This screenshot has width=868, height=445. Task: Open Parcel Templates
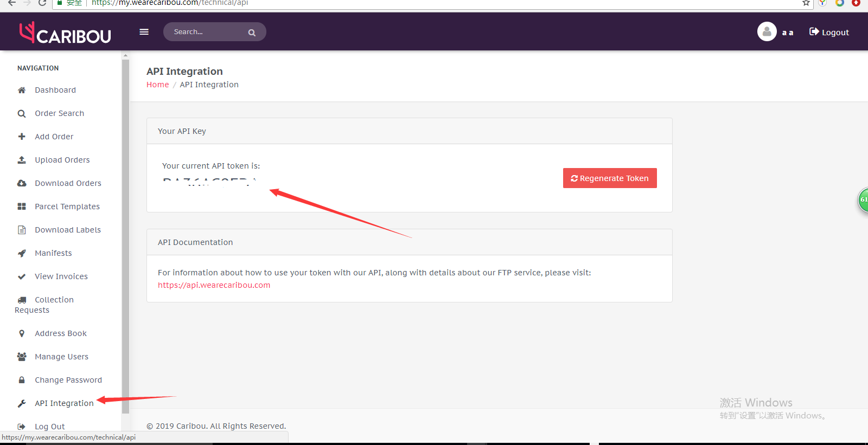pos(67,207)
